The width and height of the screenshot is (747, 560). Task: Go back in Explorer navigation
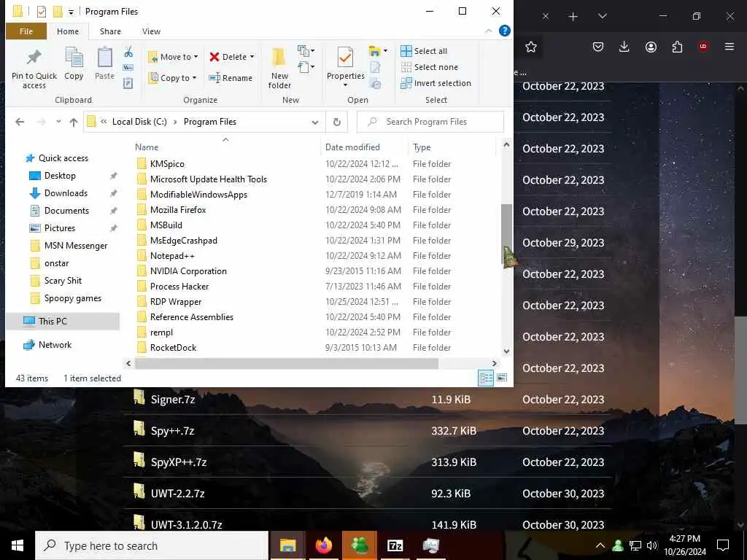[x=20, y=122]
